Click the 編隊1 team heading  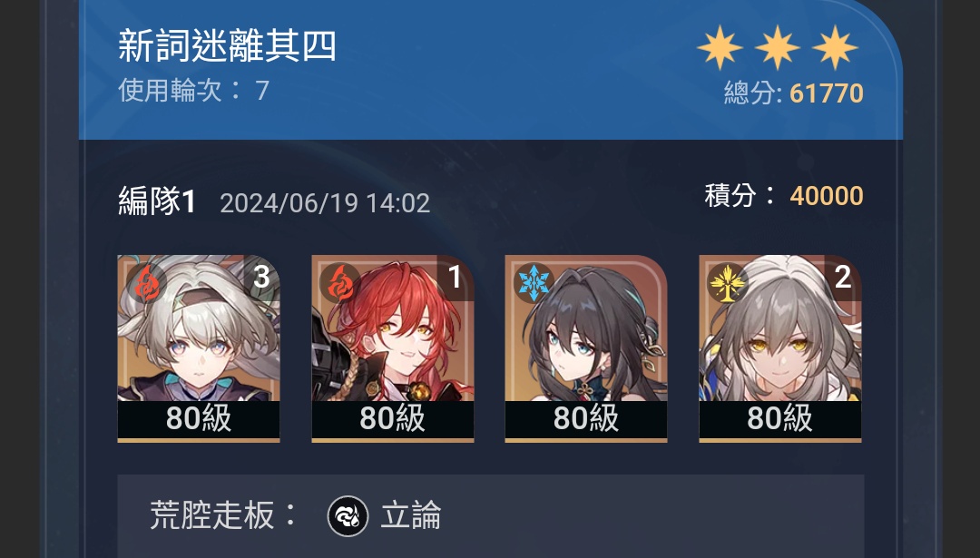(158, 201)
